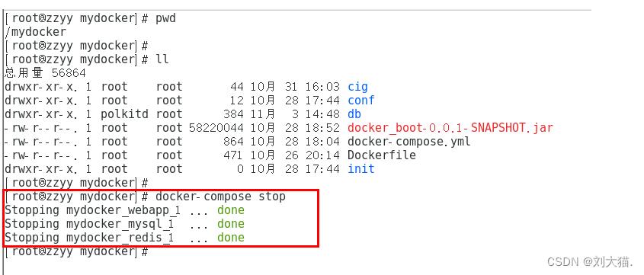Select the ll command text
This screenshot has width=644, height=275.
coord(162,59)
